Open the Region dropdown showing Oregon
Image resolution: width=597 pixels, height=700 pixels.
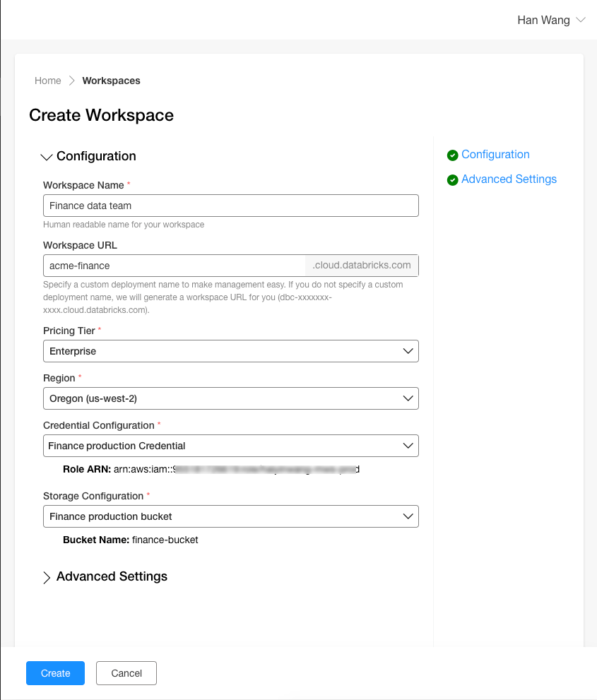pos(230,398)
